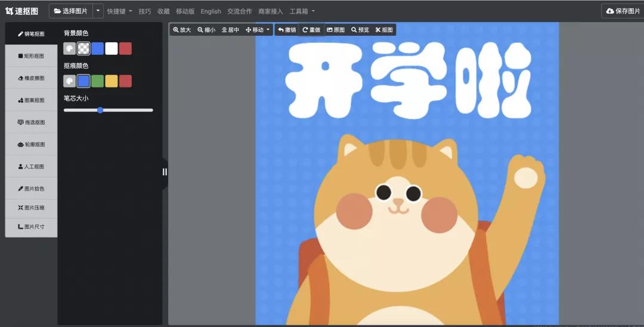This screenshot has width=644, height=327.
Task: Switch language to English
Action: pos(210,11)
